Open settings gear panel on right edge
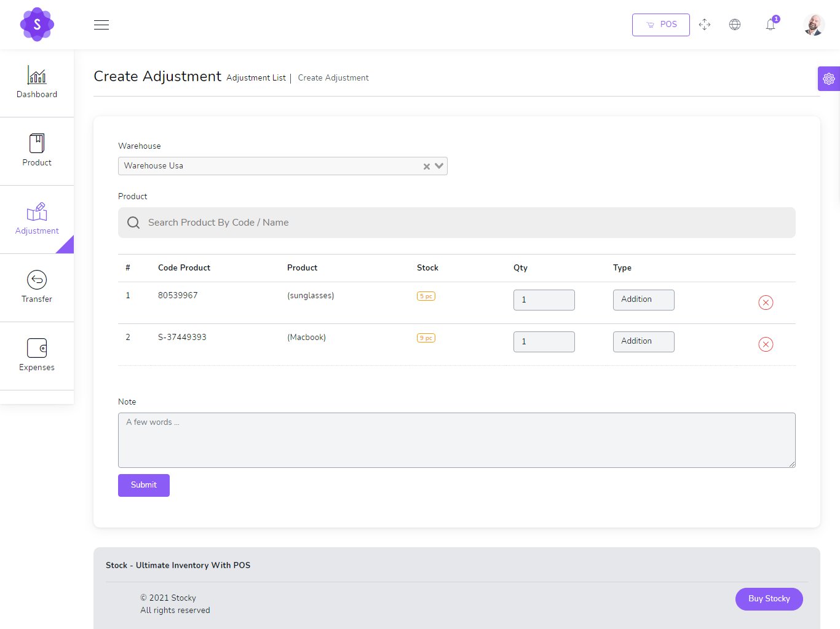The height and width of the screenshot is (629, 840). [x=828, y=79]
